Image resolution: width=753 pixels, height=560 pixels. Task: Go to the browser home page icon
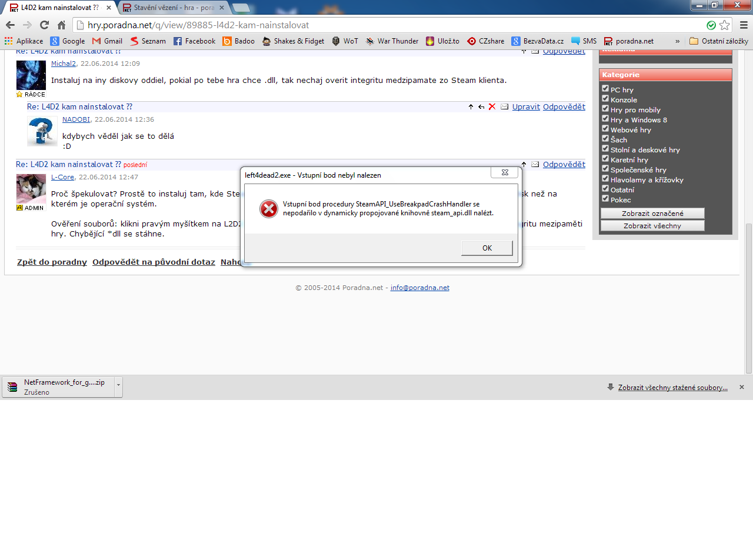pos(61,25)
